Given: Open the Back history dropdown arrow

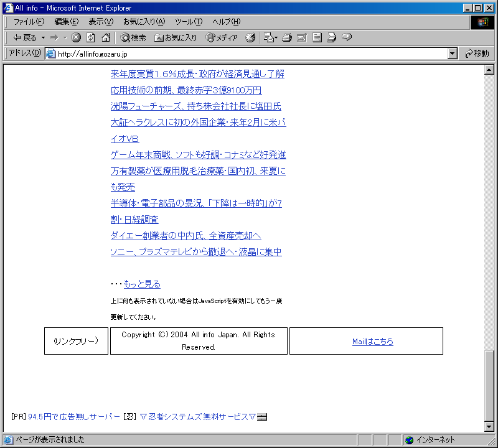Looking at the screenshot, I should click(43, 38).
